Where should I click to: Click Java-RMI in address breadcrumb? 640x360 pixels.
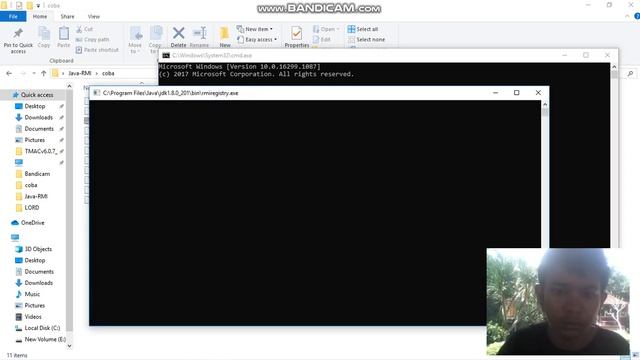pos(80,73)
